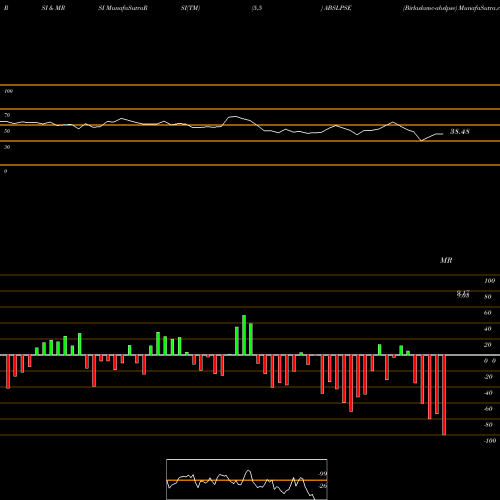Viewport: 500px width, 500px height.
Task: Open the mini overview chart thumbnail
Action: [247, 479]
